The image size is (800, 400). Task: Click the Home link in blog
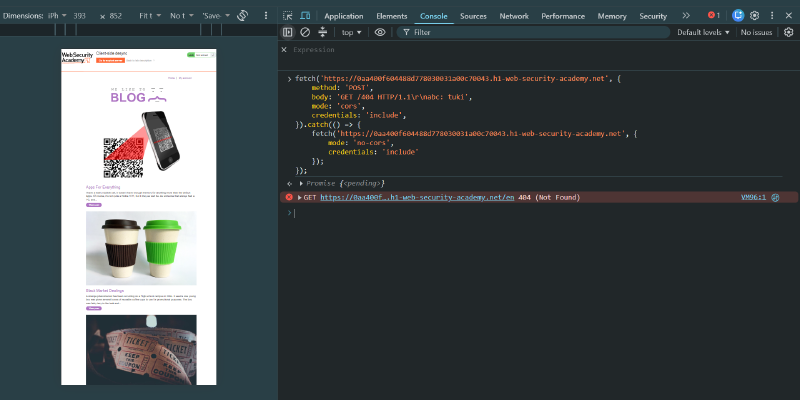click(x=171, y=78)
